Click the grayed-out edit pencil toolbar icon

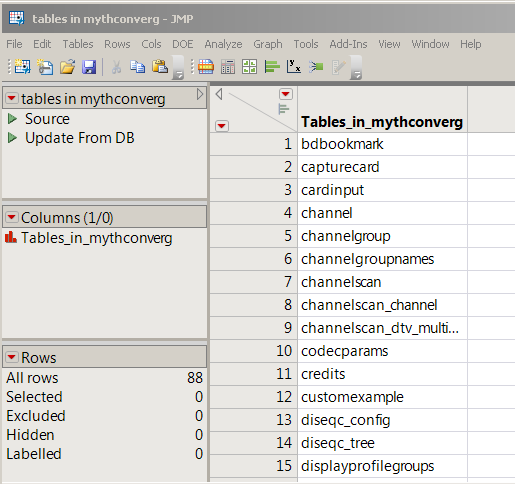pyautogui.click(x=339, y=67)
